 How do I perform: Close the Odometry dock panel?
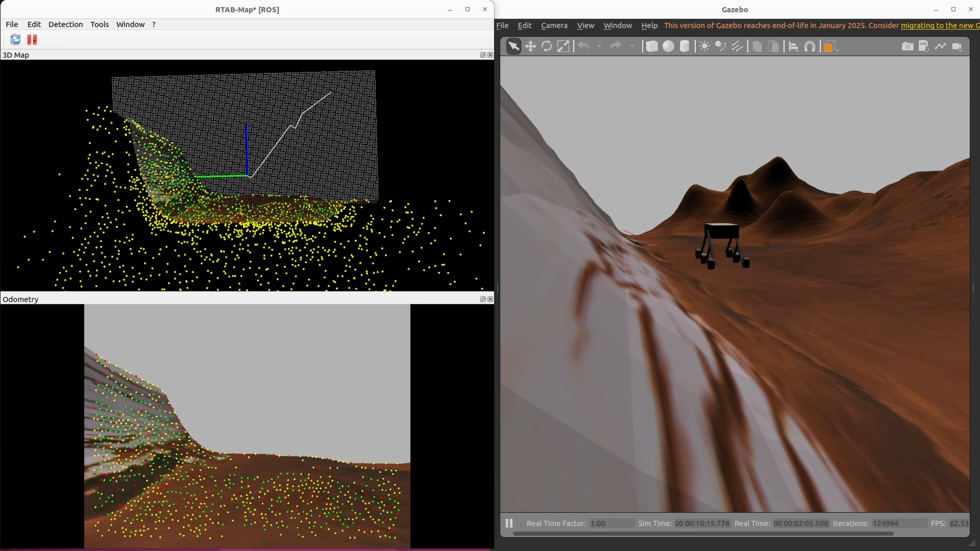click(x=490, y=299)
